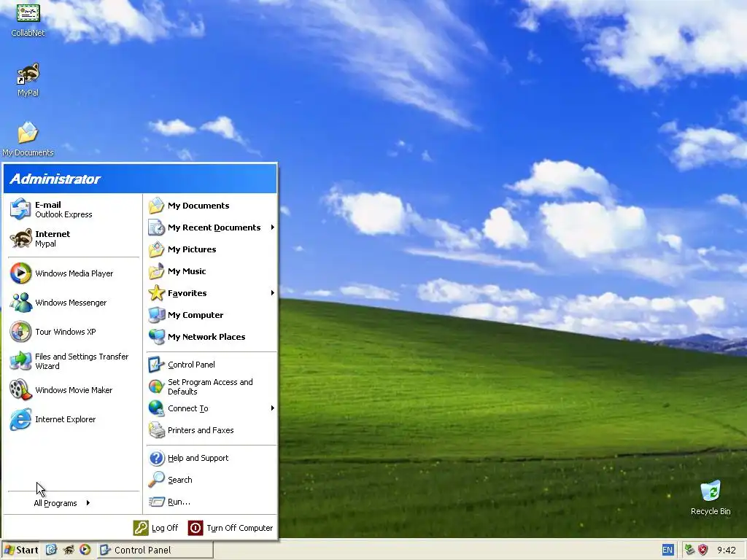
Task: Select the Recycle Bin on the desktop
Action: 711,497
